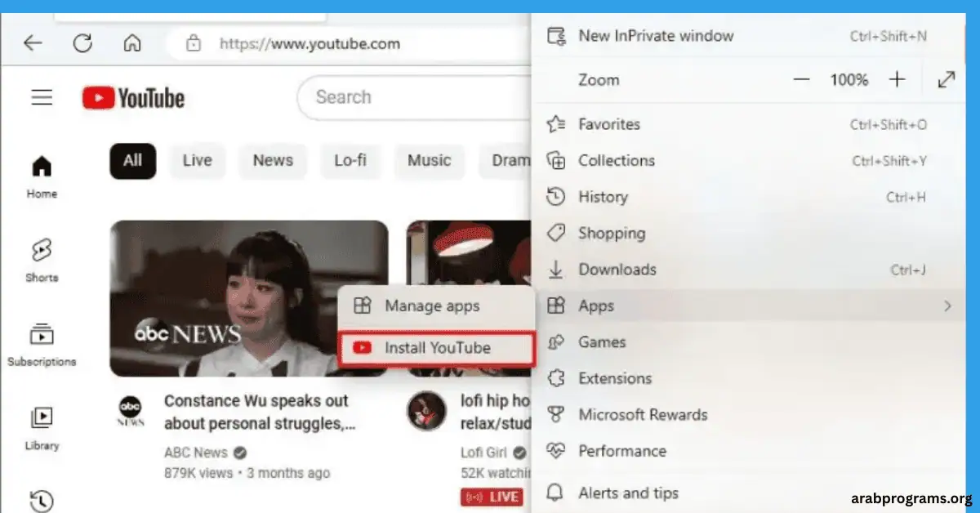Open the YouTube hamburger guide menu
This screenshot has height=513, width=980.
point(42,98)
